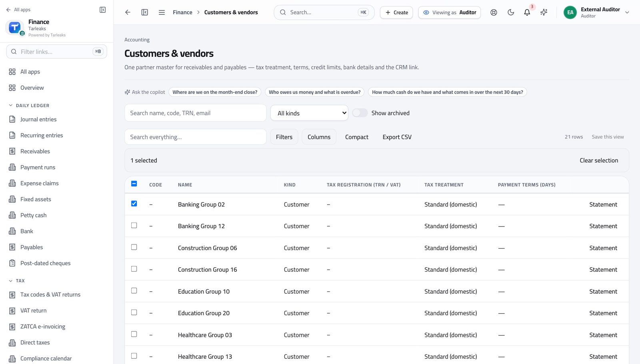
Task: Open Statement for Banking Group 02
Action: pos(603,205)
